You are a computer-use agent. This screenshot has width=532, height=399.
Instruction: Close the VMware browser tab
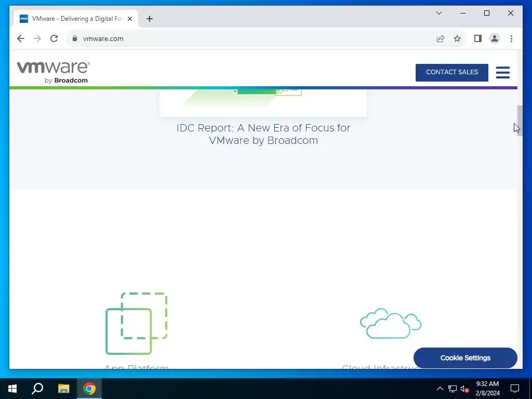(129, 19)
